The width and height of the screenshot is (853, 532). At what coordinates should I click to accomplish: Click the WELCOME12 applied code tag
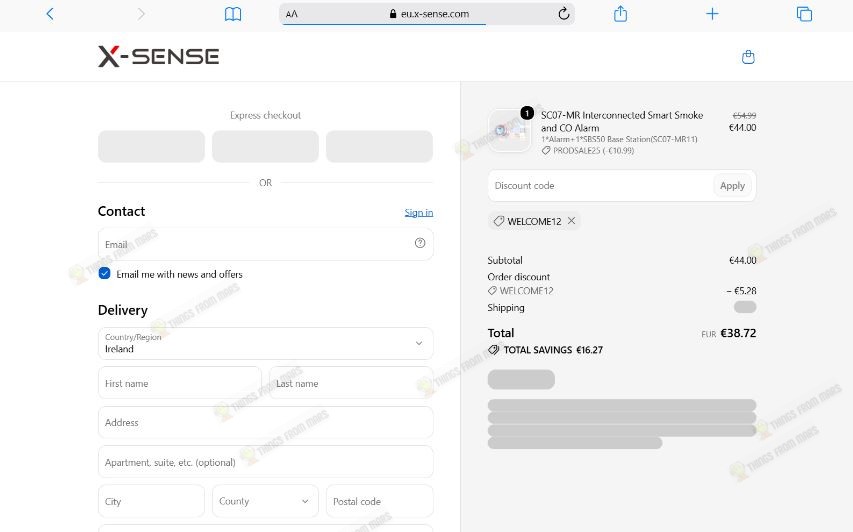click(x=534, y=221)
